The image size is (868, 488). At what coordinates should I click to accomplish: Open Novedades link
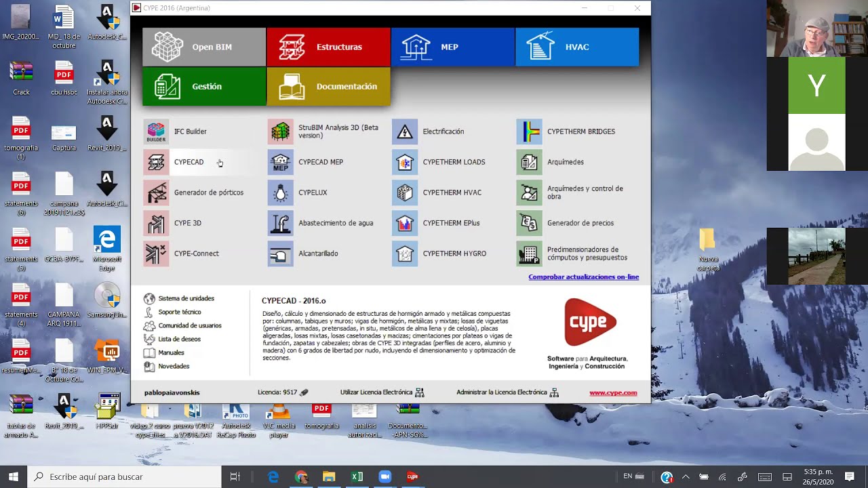167,366
